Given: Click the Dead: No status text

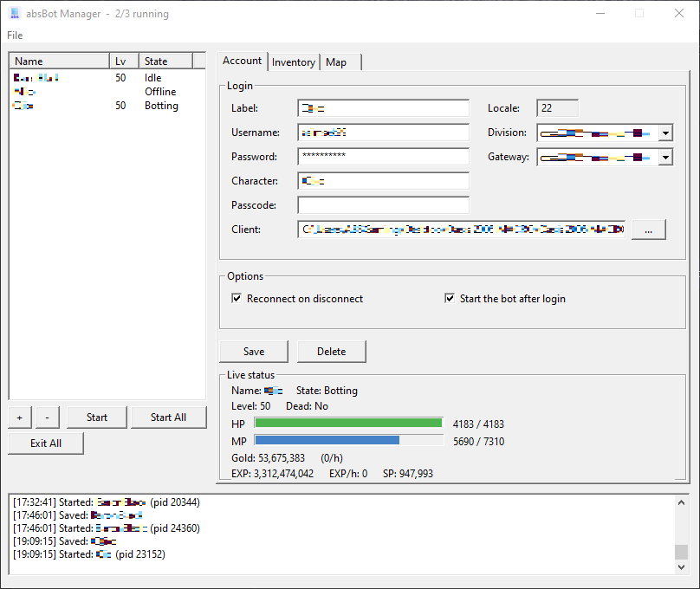Looking at the screenshot, I should (307, 406).
